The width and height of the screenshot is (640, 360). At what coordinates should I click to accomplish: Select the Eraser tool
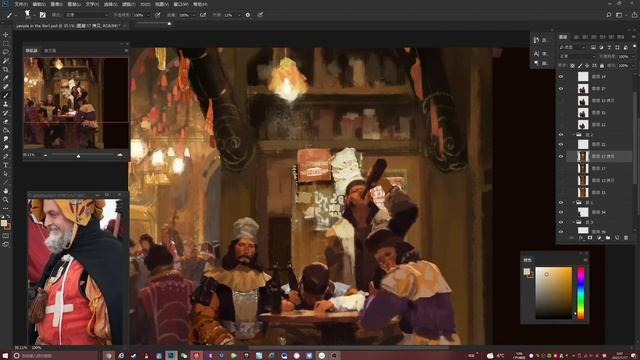[6, 121]
